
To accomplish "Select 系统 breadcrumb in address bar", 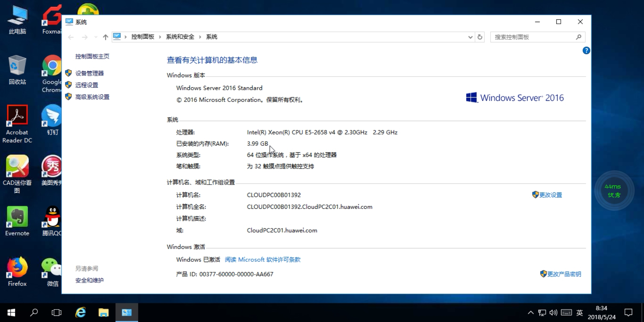I will (212, 37).
